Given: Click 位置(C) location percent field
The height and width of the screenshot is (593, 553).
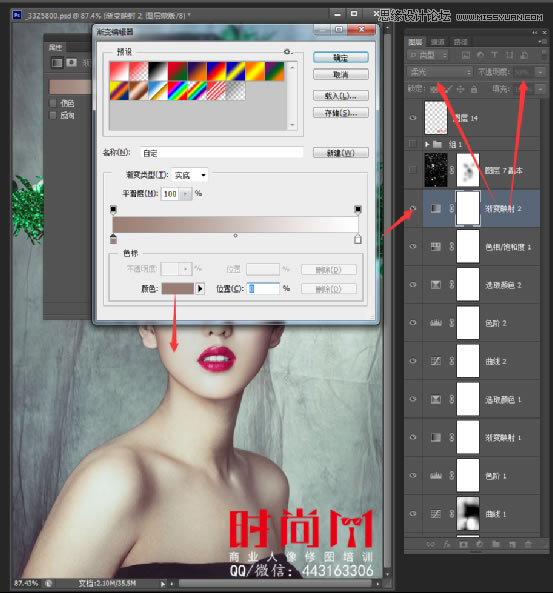Looking at the screenshot, I should pyautogui.click(x=264, y=289).
